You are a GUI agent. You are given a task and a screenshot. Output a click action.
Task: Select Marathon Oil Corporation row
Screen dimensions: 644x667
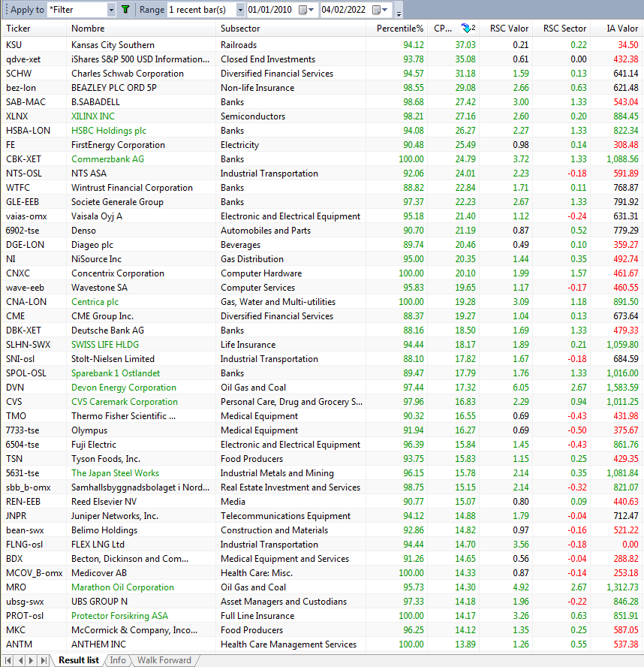(322, 587)
